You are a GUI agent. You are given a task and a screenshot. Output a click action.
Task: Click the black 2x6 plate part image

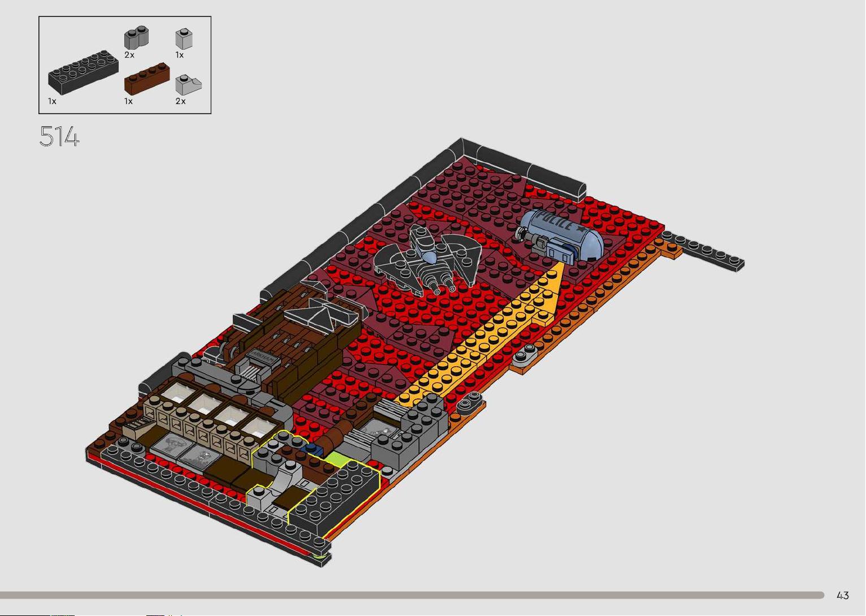point(84,72)
